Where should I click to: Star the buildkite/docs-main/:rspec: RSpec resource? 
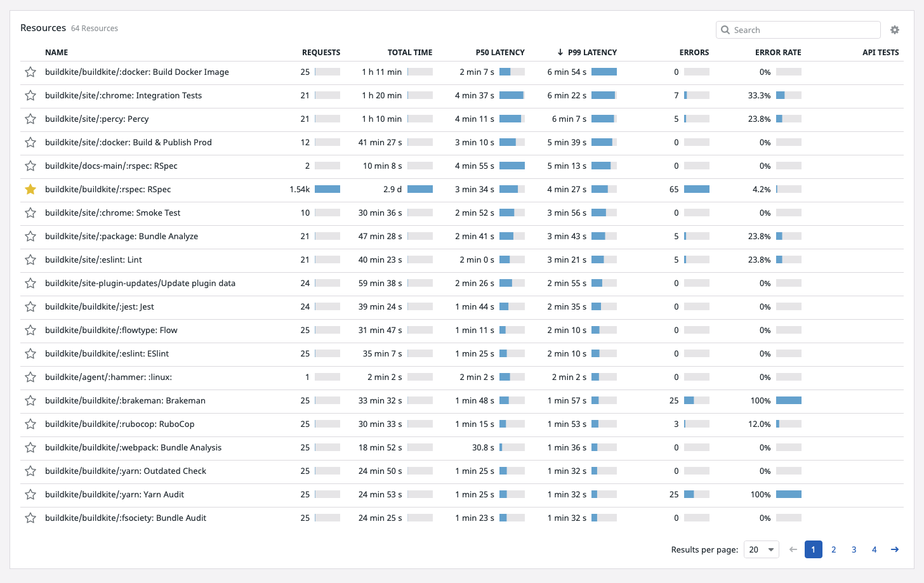click(x=30, y=166)
